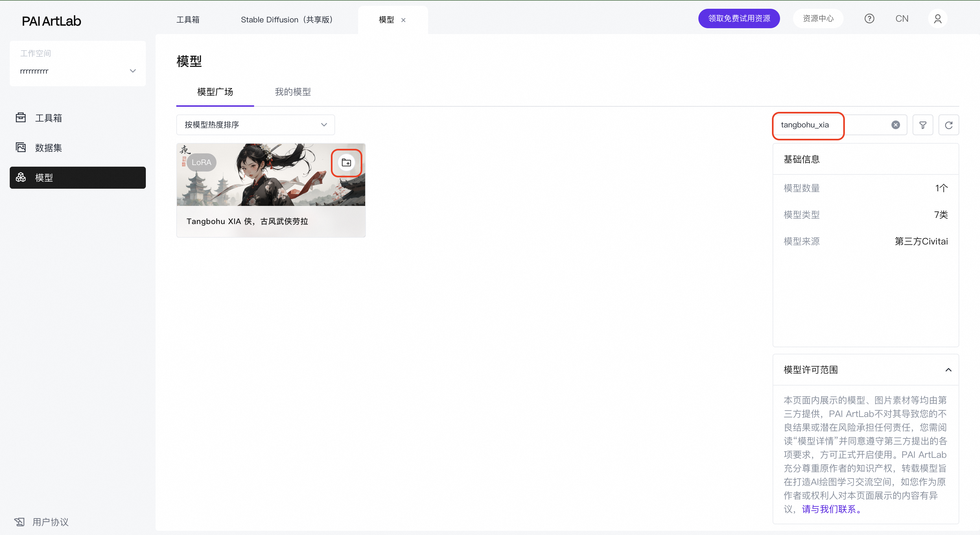
Task: Click the add-to-my-models folder icon
Action: tap(346, 163)
